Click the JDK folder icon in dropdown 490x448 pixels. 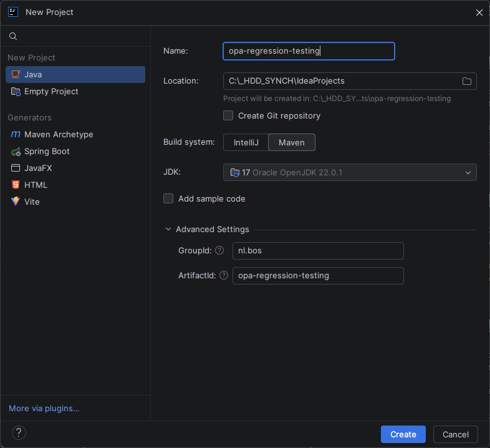(234, 172)
